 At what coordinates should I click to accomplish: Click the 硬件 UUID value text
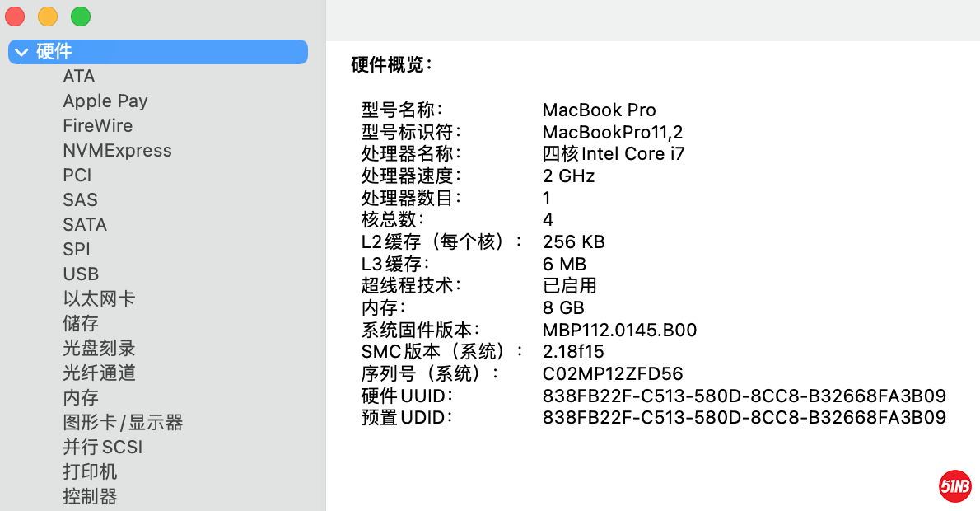[744, 396]
